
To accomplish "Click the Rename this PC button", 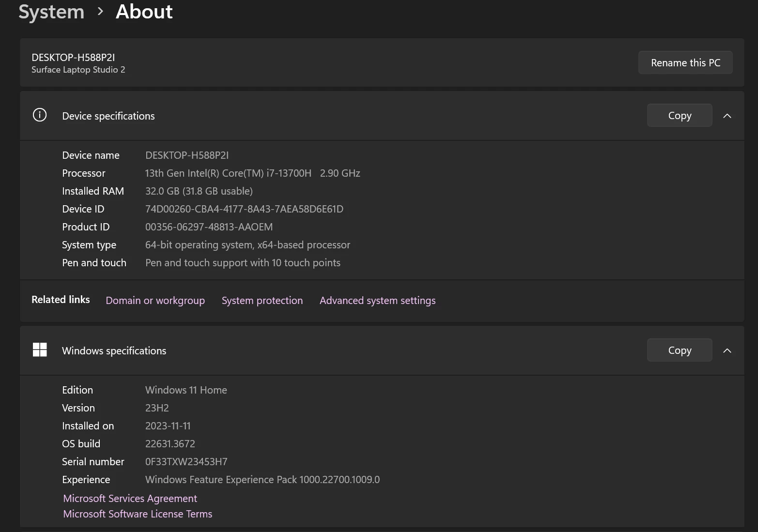I will click(685, 62).
